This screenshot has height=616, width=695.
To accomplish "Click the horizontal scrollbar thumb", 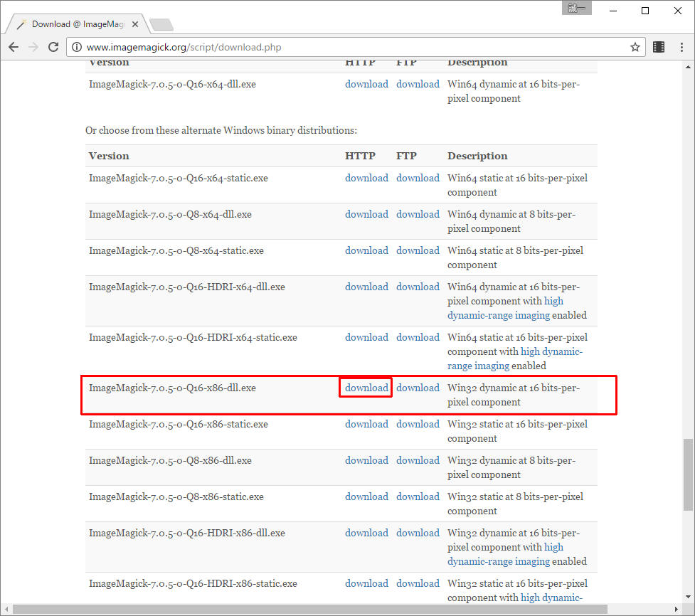I will pos(310,610).
